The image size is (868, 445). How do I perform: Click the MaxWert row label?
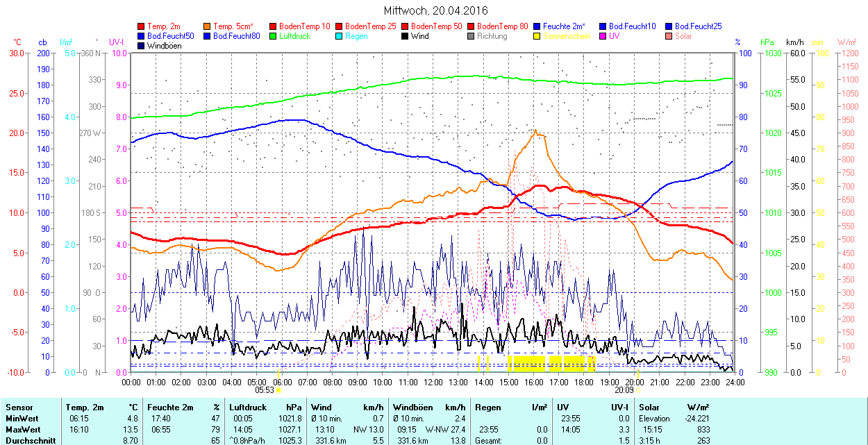click(x=22, y=429)
